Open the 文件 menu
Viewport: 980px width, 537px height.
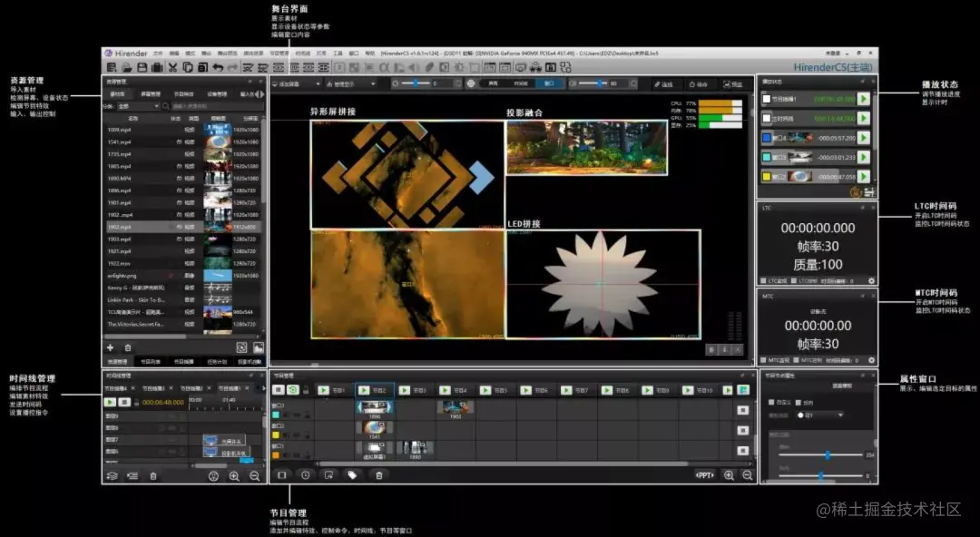(158, 54)
